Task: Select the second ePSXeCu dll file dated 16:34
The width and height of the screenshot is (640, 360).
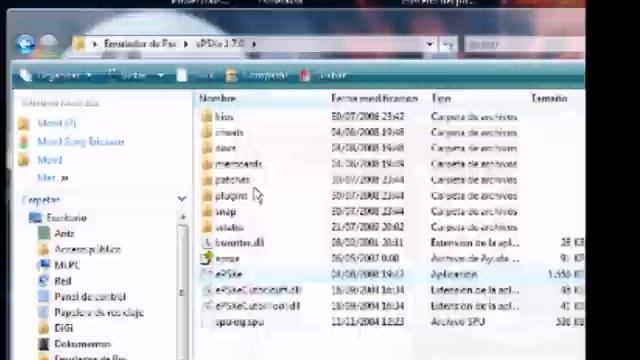Action: [257, 306]
